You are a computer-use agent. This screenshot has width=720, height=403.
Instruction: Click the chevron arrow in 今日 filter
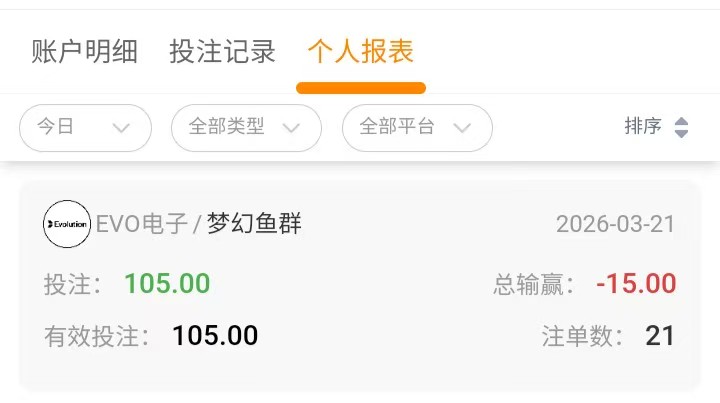point(122,128)
